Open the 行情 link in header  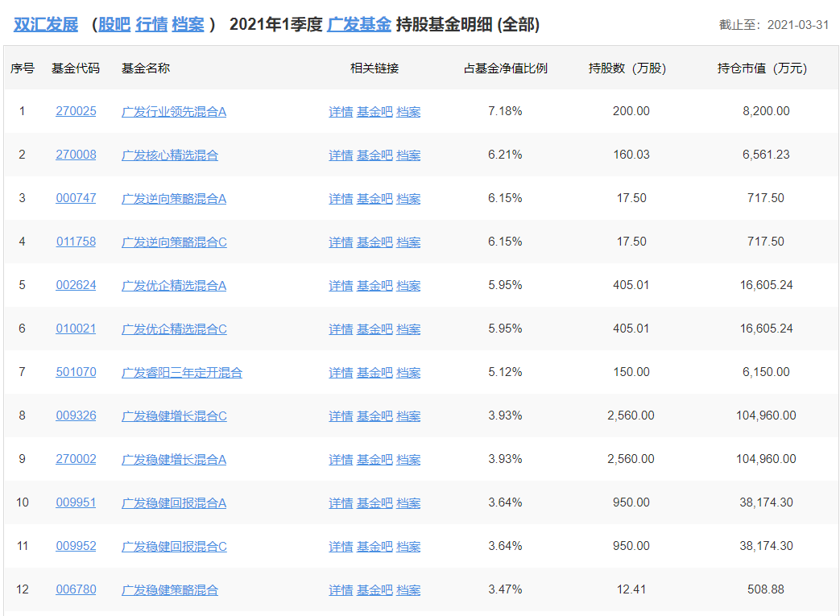click(x=151, y=25)
